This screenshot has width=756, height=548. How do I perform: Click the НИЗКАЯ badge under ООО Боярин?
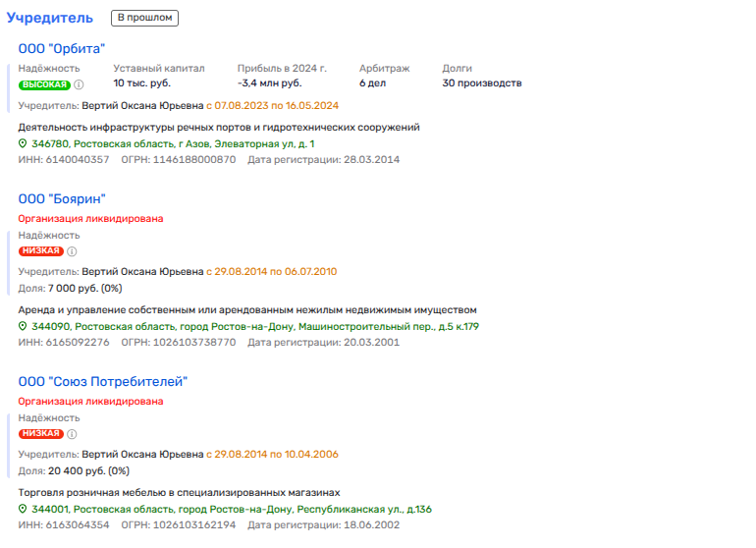(x=40, y=251)
